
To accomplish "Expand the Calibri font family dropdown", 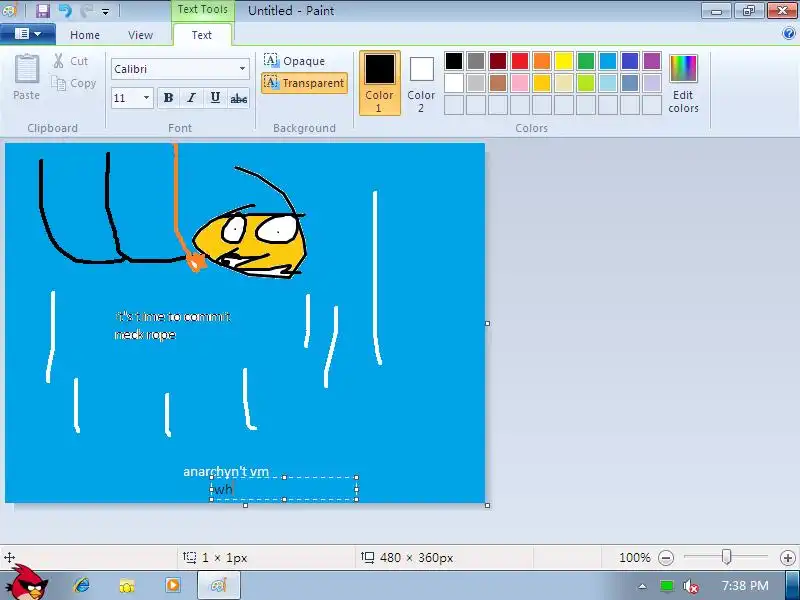I will [x=242, y=69].
